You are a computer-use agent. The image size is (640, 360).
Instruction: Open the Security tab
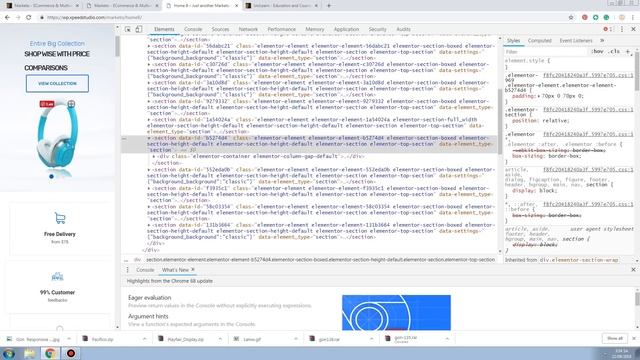tap(378, 29)
